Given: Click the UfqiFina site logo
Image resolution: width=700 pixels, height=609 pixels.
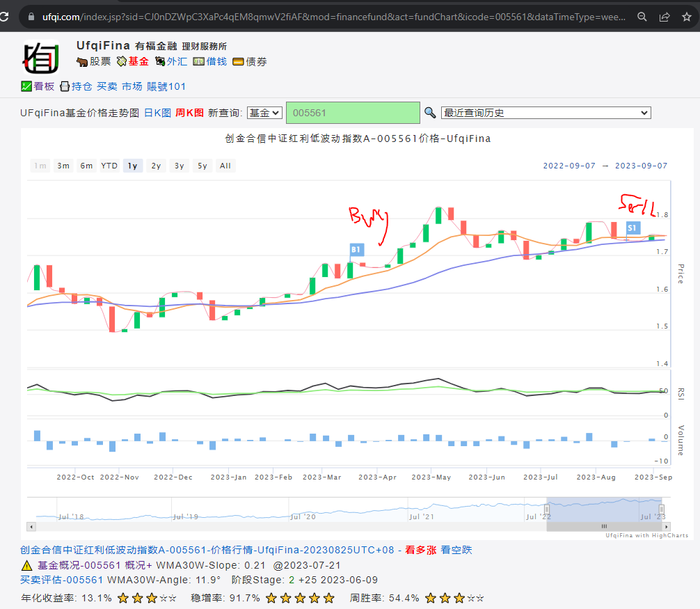Looking at the screenshot, I should (41, 58).
